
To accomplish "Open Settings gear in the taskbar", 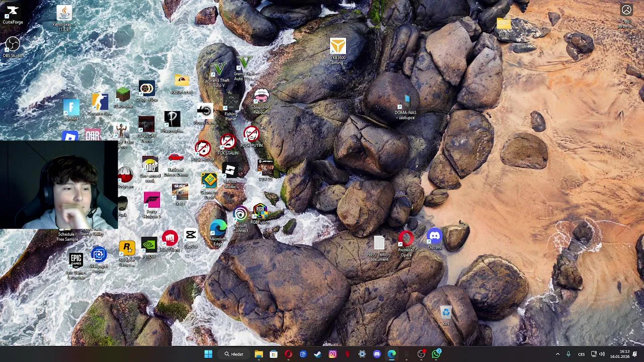I will point(362,354).
